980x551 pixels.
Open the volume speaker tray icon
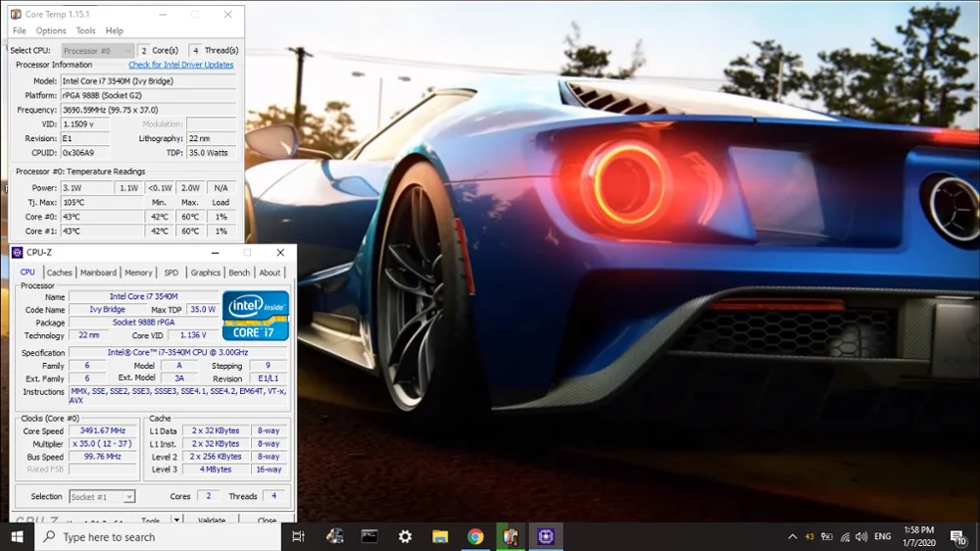(x=861, y=536)
